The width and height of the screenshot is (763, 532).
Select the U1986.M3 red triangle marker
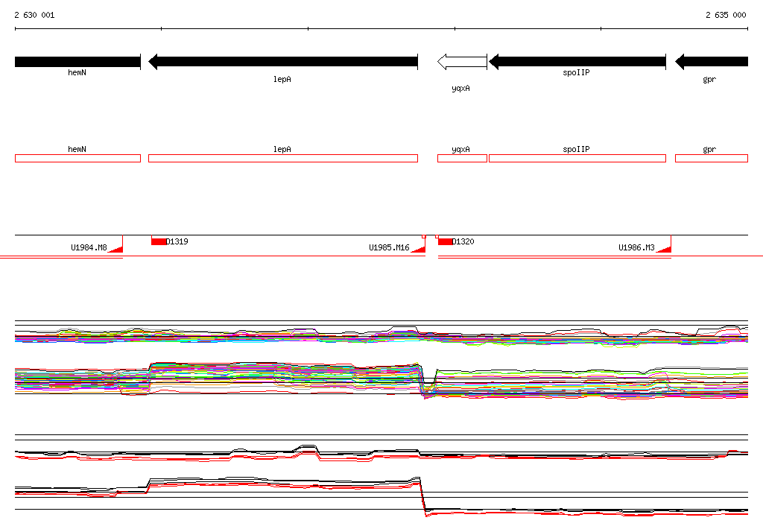[x=664, y=249]
